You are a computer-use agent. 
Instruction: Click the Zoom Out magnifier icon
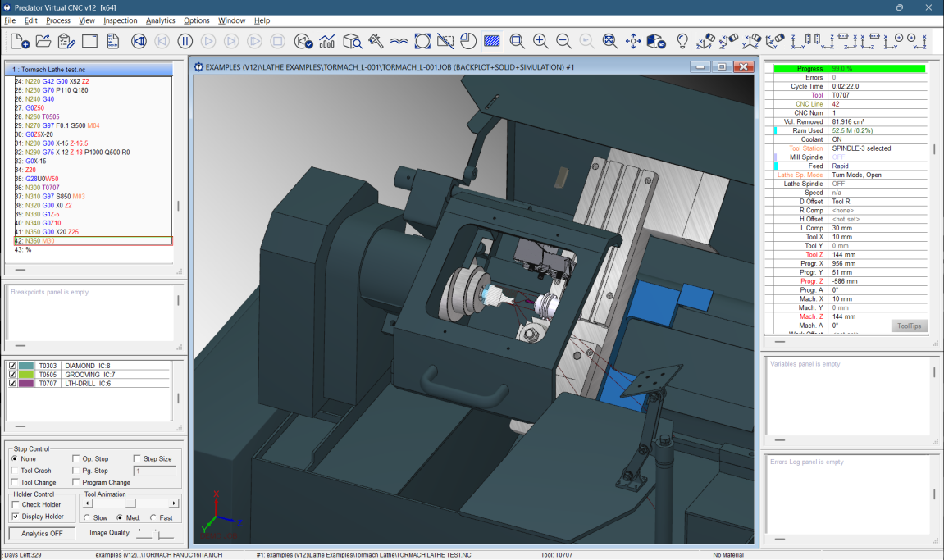[x=563, y=40]
